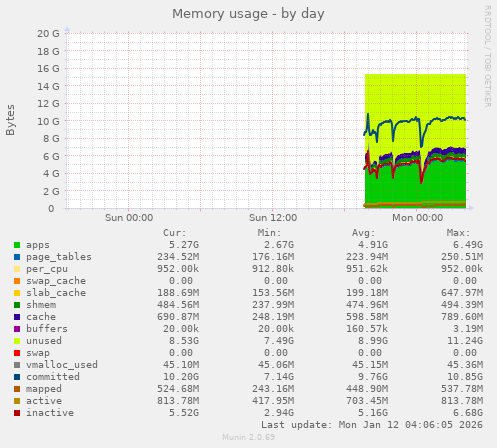
Task: Click the brown mapped legend swatch
Action: (17, 389)
